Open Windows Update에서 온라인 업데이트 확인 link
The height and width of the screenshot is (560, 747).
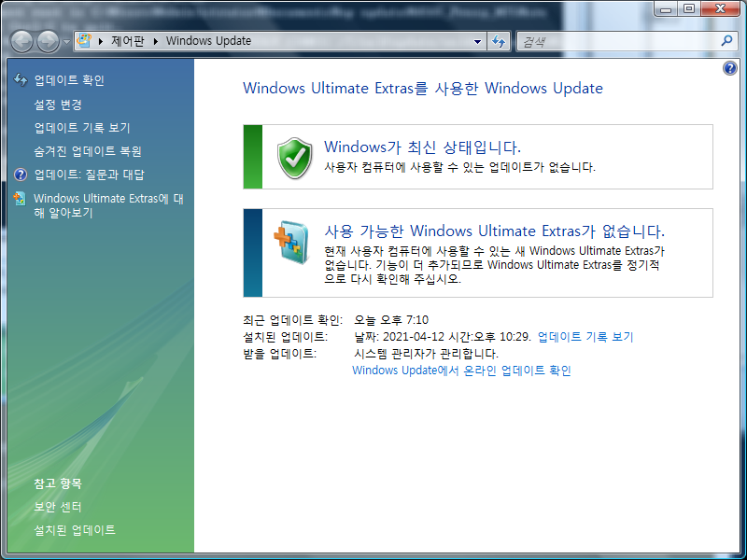(461, 370)
